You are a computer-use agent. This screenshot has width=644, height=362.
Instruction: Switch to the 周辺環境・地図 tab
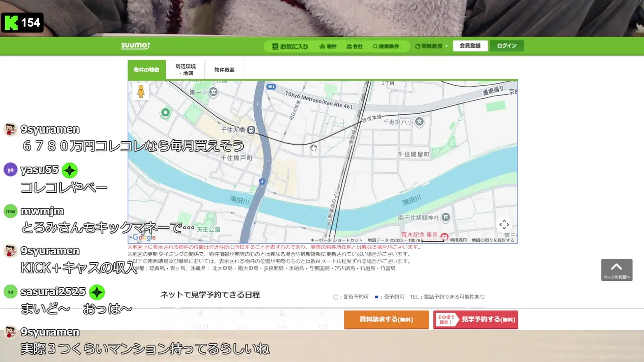(x=186, y=70)
